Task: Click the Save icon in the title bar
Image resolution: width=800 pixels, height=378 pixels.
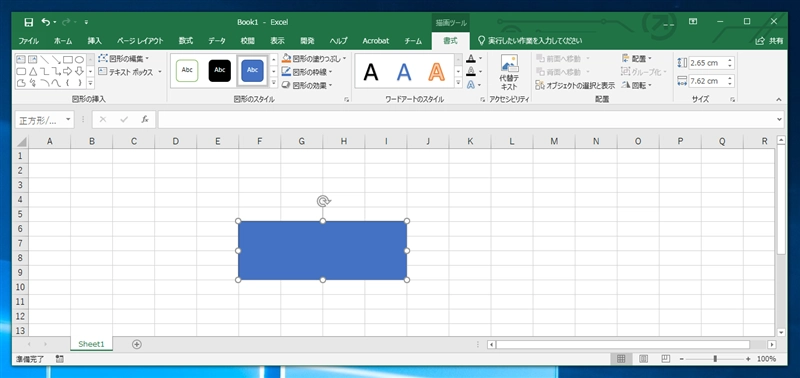Action: click(x=29, y=22)
